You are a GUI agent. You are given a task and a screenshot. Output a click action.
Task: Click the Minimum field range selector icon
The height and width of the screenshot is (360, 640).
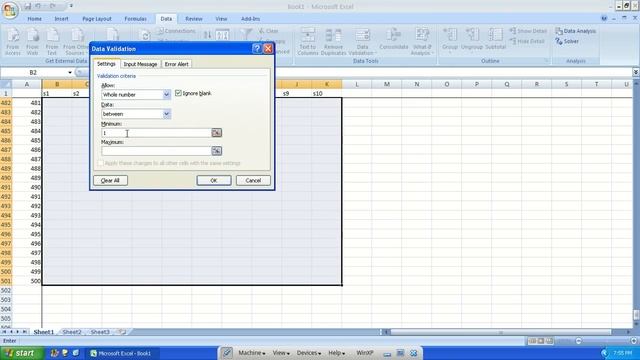tap(216, 133)
